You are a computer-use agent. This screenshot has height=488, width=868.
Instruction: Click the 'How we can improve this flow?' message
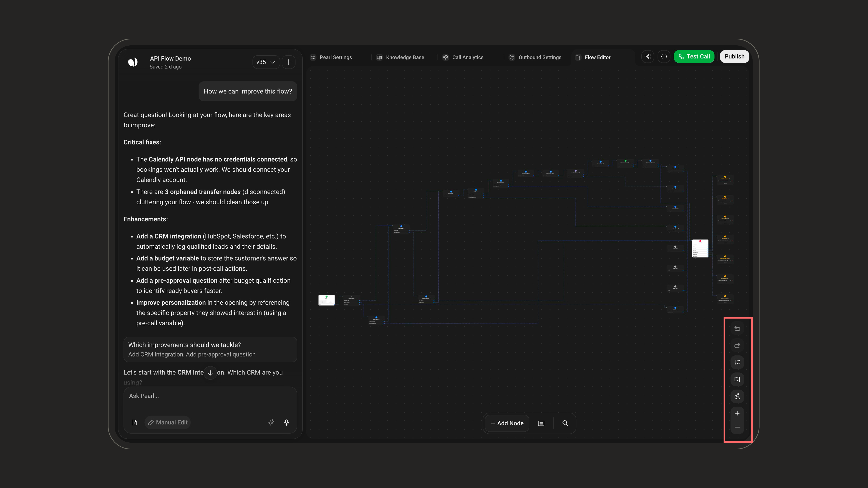(x=248, y=91)
